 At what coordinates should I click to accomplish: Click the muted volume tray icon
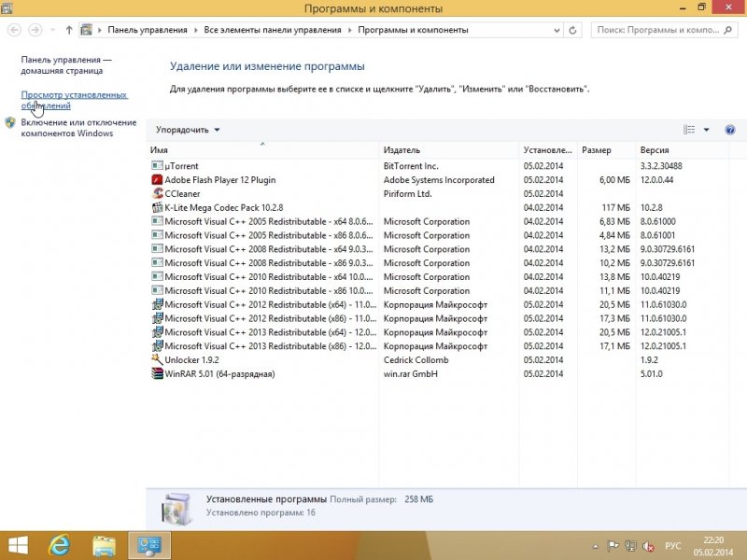point(648,546)
